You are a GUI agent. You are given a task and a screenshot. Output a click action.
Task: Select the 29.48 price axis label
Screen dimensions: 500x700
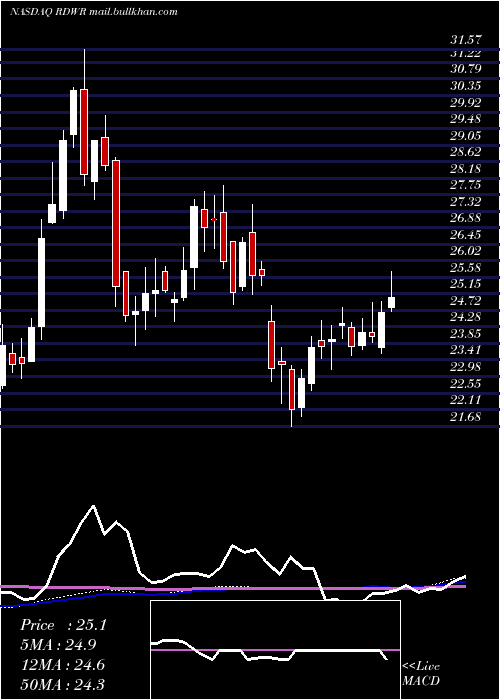466,119
